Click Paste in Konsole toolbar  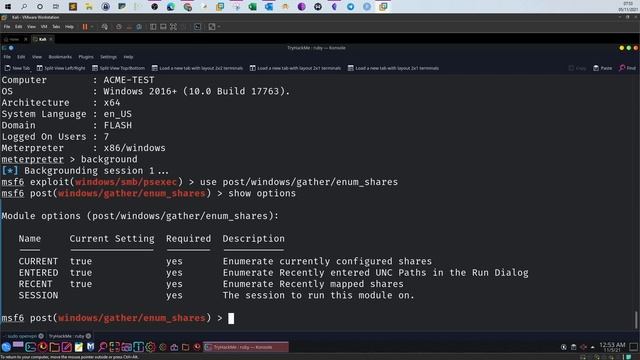click(x=602, y=68)
